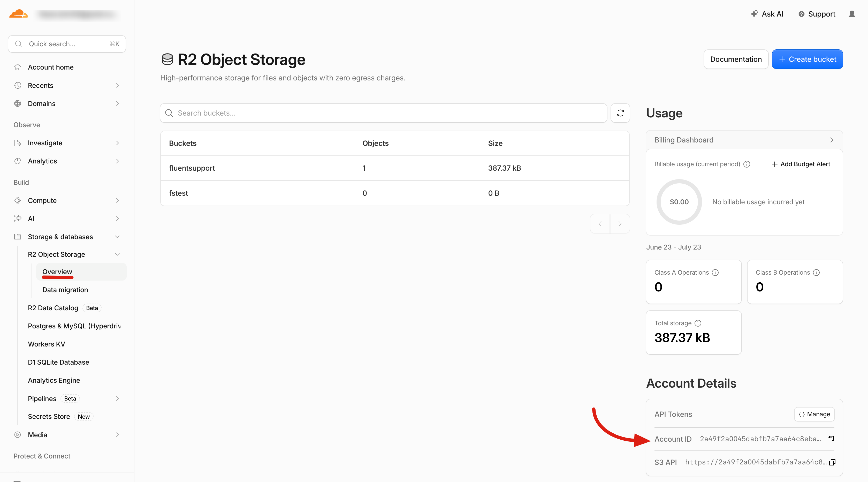Screen dimensions: 868x482
Task: Click Manage API Tokens
Action: tap(814, 414)
